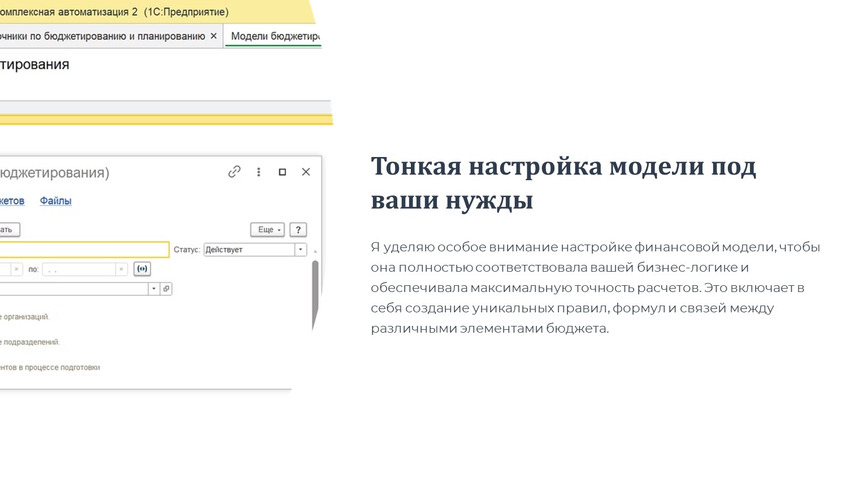Open the More actions three-dot menu
Screen dimensions: 868x488
tap(258, 172)
